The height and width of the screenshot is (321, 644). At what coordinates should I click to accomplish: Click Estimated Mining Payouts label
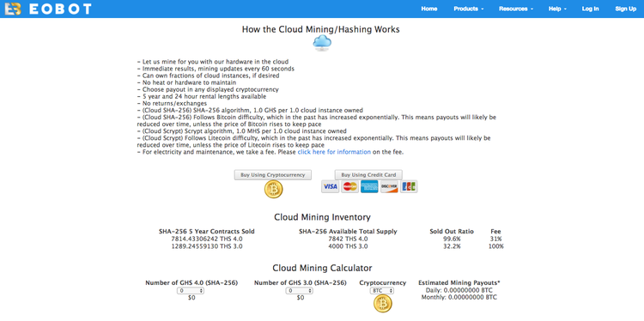[459, 283]
